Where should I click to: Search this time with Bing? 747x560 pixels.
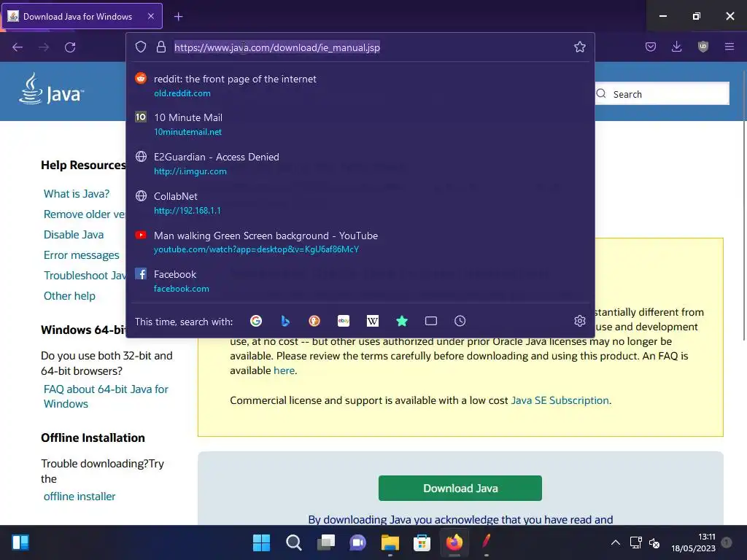click(x=285, y=321)
